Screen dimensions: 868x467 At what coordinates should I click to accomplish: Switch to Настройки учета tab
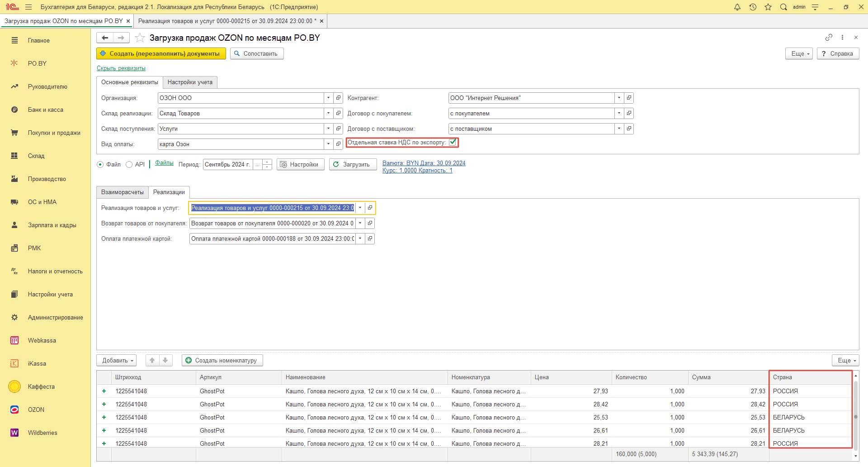click(x=190, y=82)
